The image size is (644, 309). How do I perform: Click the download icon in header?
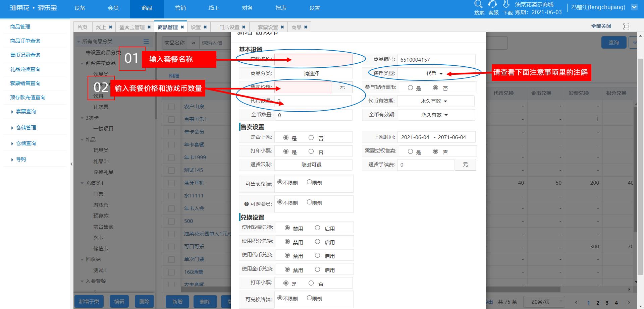click(506, 4)
